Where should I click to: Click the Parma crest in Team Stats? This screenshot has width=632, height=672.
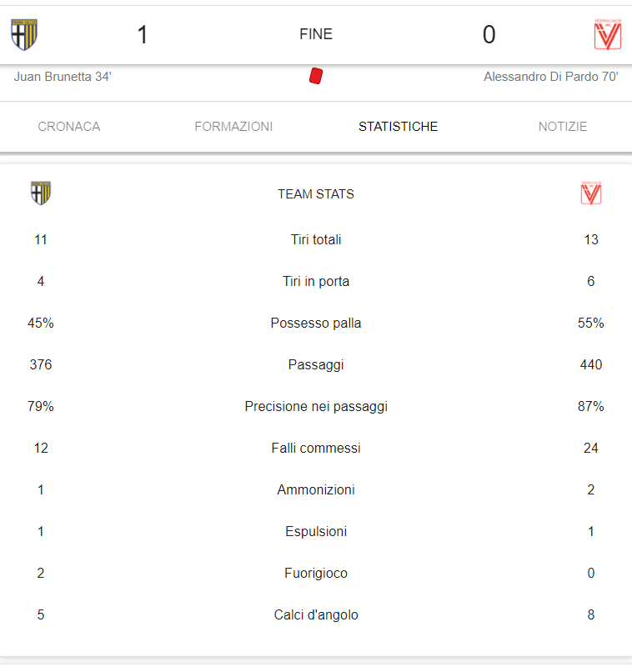(41, 193)
